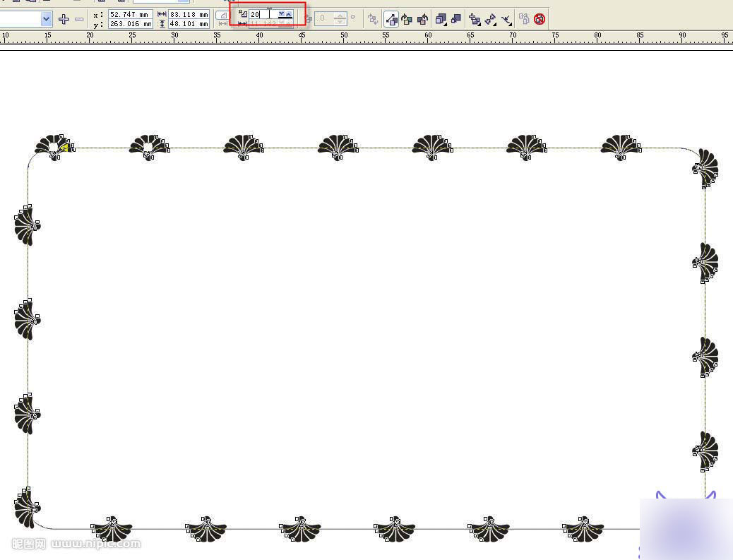The width and height of the screenshot is (733, 560).
Task: Select the clockwise blend icon
Action: pos(407,19)
